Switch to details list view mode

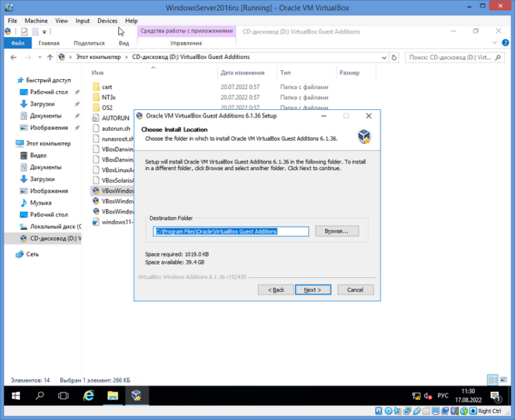[x=493, y=379]
